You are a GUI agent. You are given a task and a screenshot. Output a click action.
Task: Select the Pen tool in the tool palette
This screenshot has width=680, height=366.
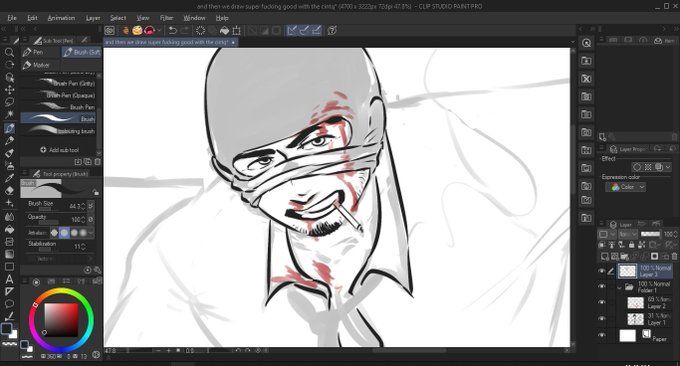click(x=9, y=128)
